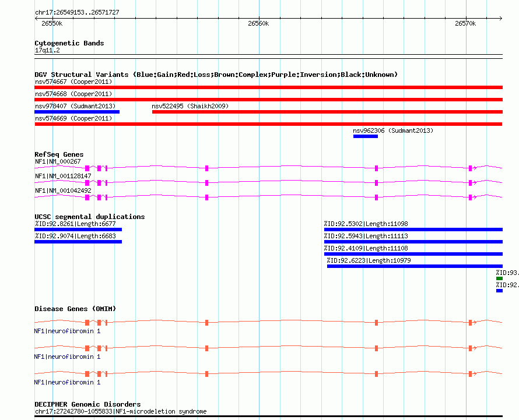Open the RefSeq Genes track heading

pos(59,154)
